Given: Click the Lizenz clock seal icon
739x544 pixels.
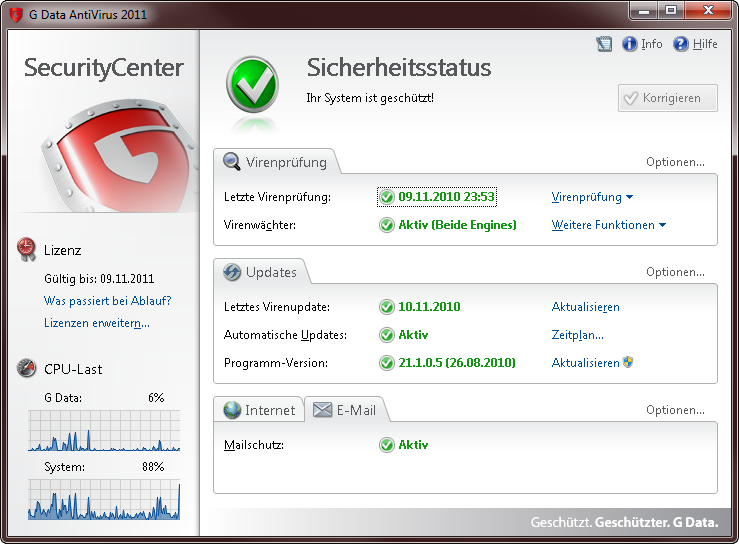Looking at the screenshot, I should point(26,249).
